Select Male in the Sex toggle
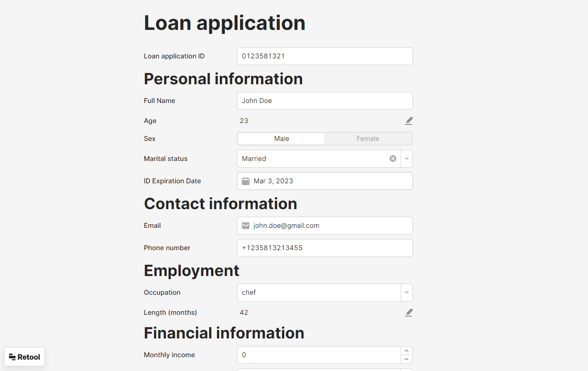The width and height of the screenshot is (588, 371). click(x=281, y=139)
